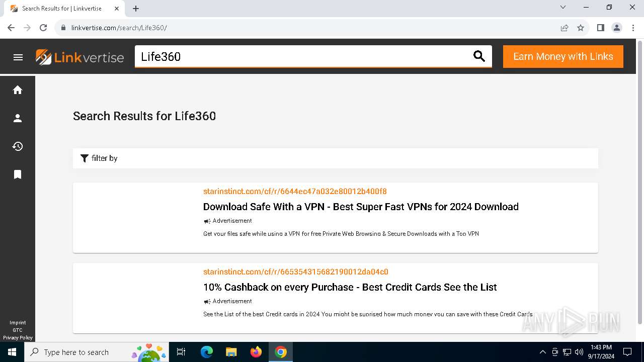Viewport: 644px width, 362px height.
Task: Open the Chrome profile avatar
Action: click(617, 28)
